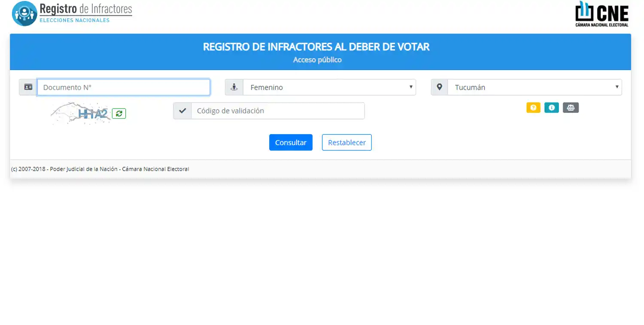Image resolution: width=644 pixels, height=325 pixels.
Task: Click the Registro de Infractores logo
Action: (x=71, y=13)
